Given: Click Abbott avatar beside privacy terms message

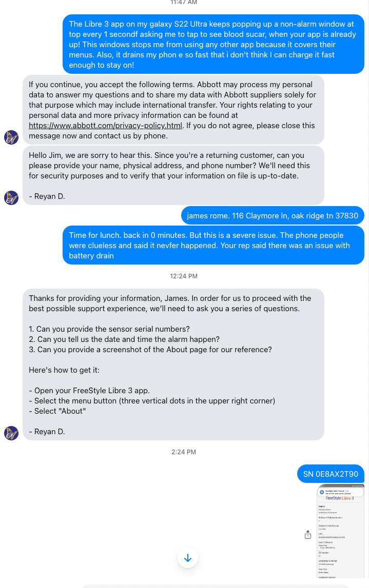Looking at the screenshot, I should 11,137.
